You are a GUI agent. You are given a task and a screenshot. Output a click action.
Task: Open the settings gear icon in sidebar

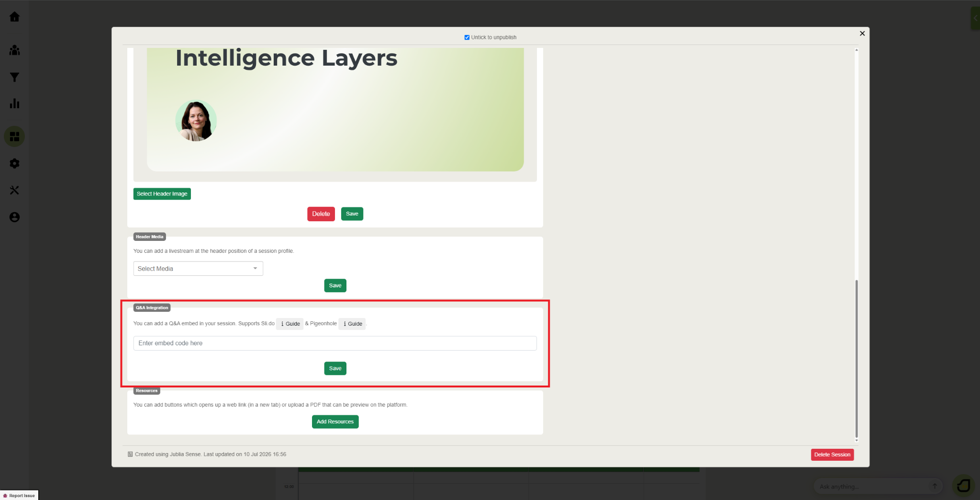click(14, 163)
